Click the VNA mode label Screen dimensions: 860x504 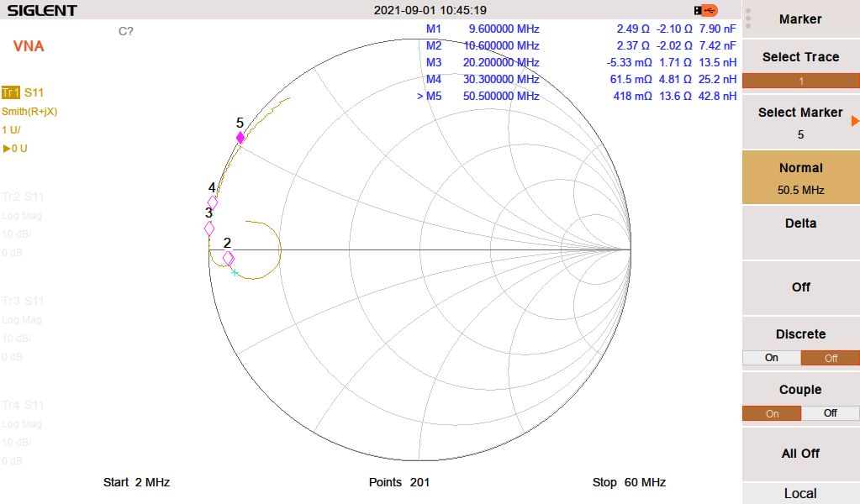coord(29,46)
